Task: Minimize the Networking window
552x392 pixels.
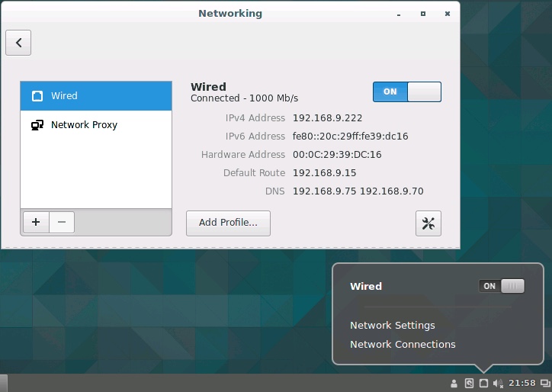Action: [x=399, y=14]
